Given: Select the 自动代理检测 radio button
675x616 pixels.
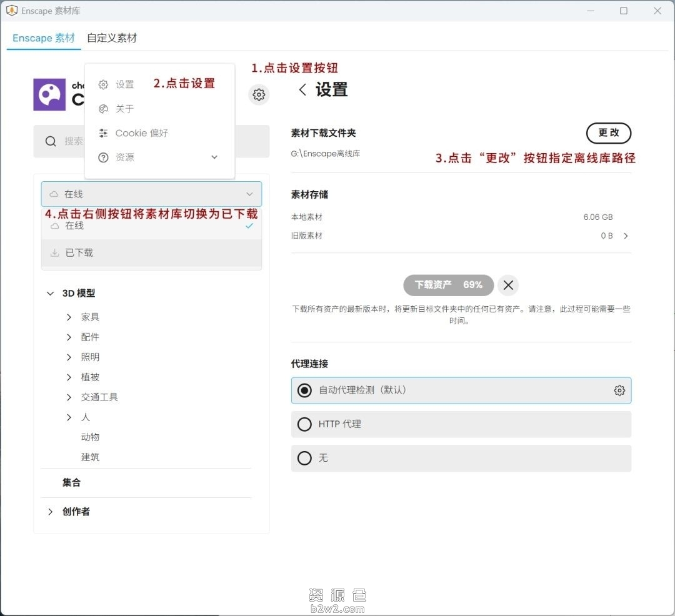Looking at the screenshot, I should point(304,390).
